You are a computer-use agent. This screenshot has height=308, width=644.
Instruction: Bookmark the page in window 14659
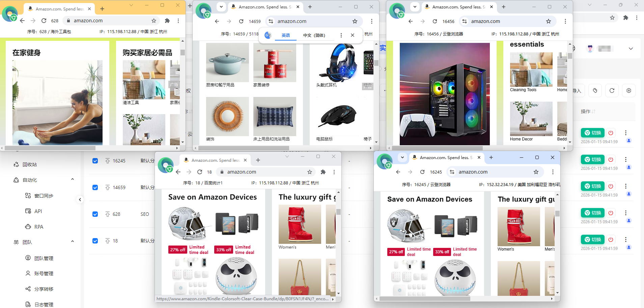(355, 21)
